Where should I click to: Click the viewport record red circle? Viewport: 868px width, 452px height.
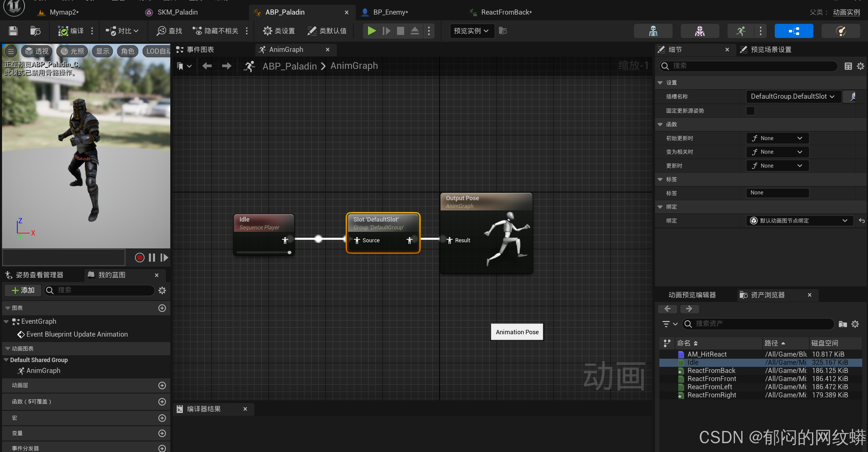(x=139, y=258)
